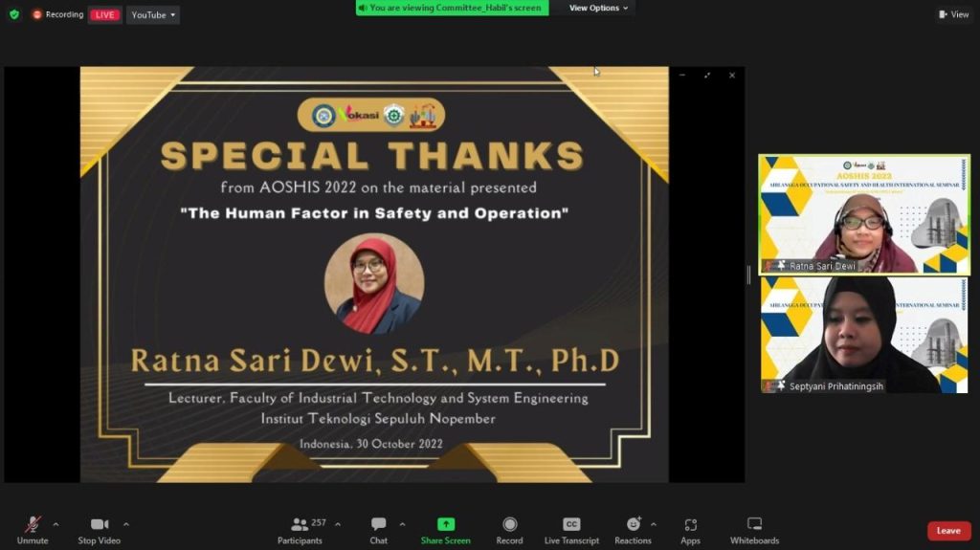Image resolution: width=980 pixels, height=550 pixels.
Task: Click the 257 participant count
Action: point(319,522)
